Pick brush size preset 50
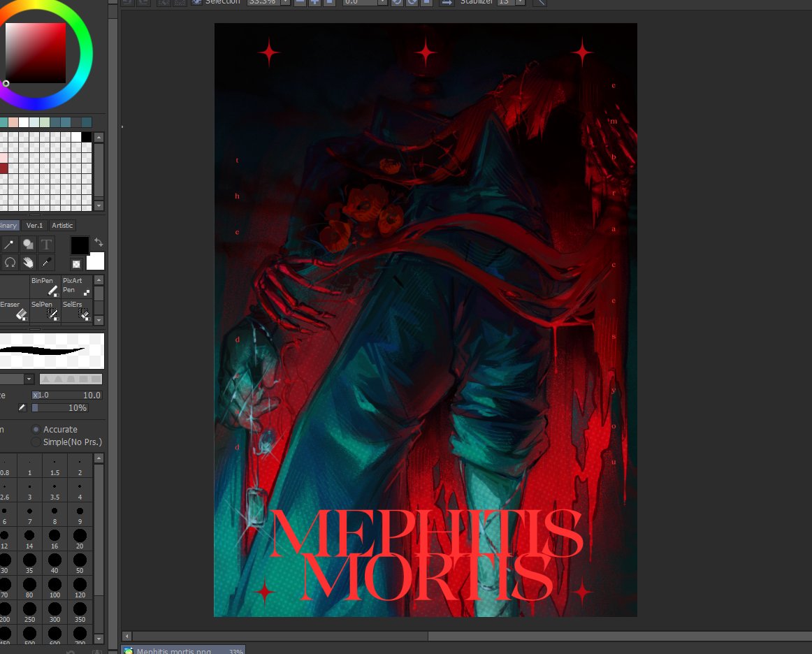The image size is (812, 654). (x=80, y=564)
